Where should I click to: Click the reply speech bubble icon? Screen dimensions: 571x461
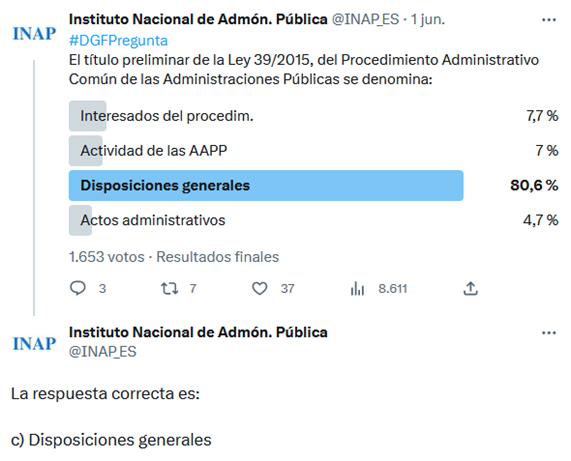(78, 288)
